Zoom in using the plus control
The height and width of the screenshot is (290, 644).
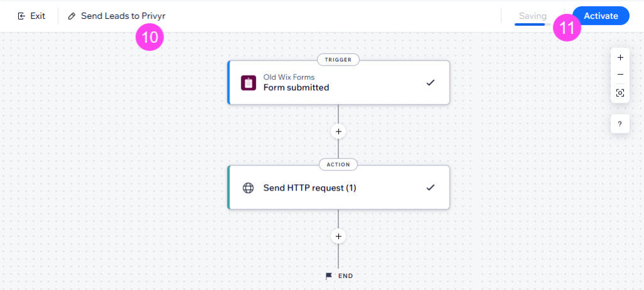(620, 57)
